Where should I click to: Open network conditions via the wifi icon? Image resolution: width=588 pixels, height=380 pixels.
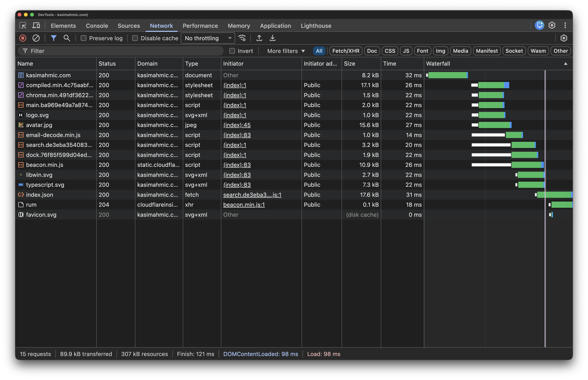coord(242,38)
